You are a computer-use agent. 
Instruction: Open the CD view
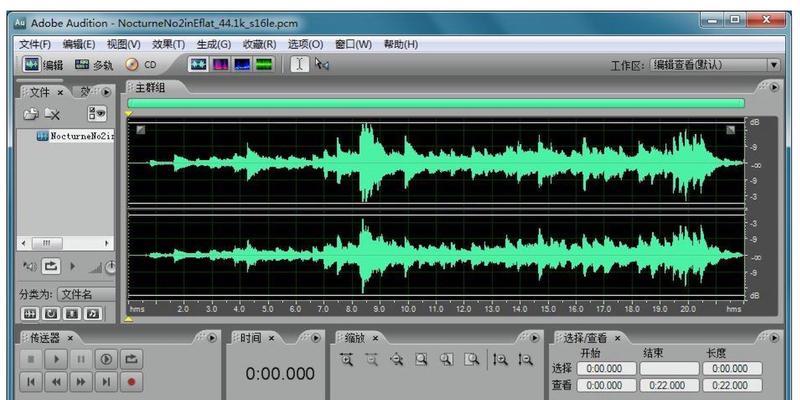point(141,65)
